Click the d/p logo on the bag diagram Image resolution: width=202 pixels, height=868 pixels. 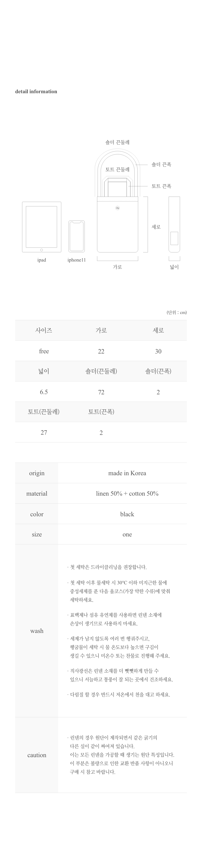point(118,208)
